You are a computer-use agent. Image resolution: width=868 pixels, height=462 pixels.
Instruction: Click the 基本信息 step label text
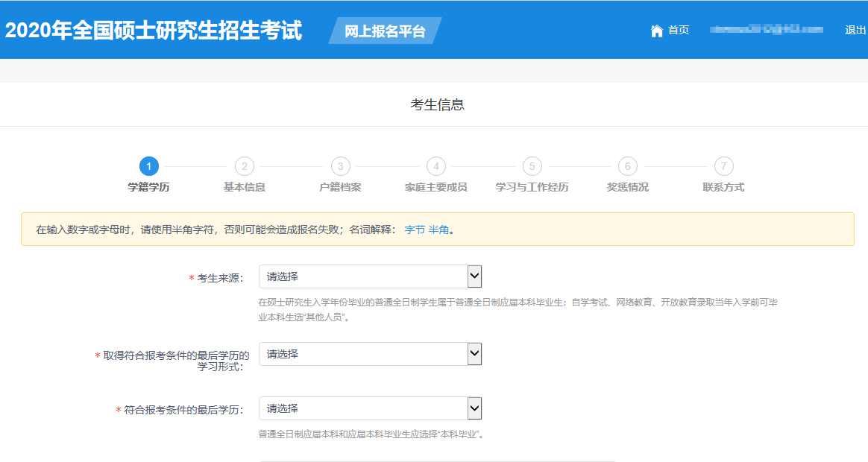245,187
